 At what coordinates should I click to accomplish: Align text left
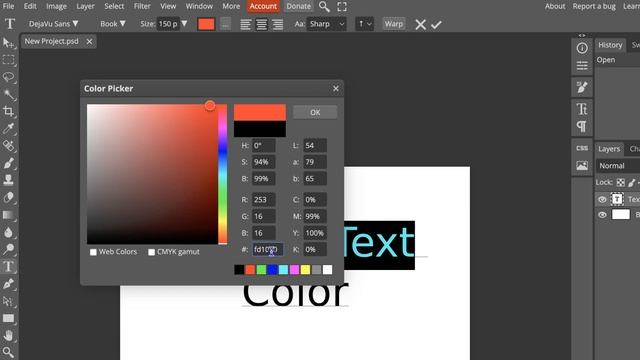coord(245,24)
